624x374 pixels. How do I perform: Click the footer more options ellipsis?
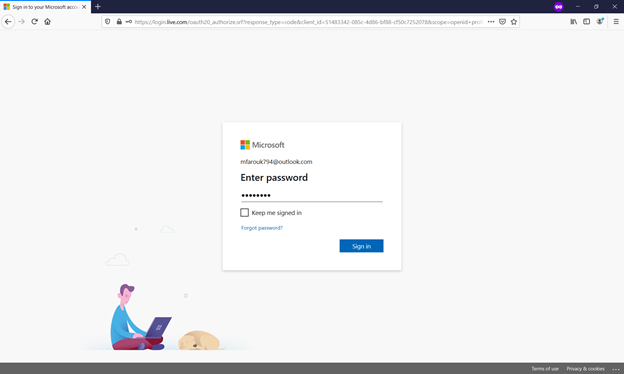pyautogui.click(x=616, y=369)
